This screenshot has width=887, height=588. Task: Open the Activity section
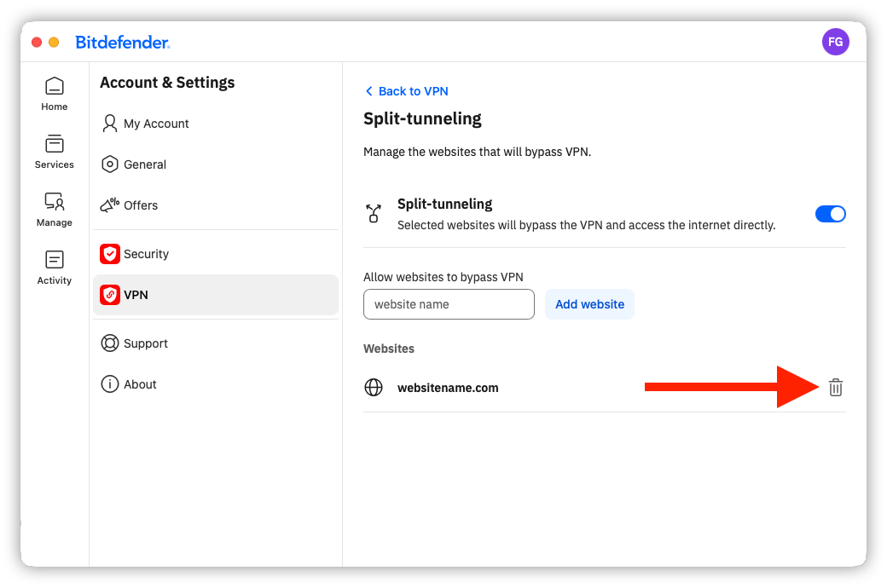coord(55,268)
